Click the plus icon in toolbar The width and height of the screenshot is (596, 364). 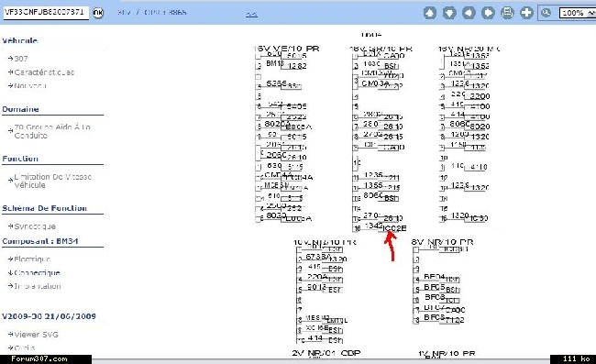526,13
